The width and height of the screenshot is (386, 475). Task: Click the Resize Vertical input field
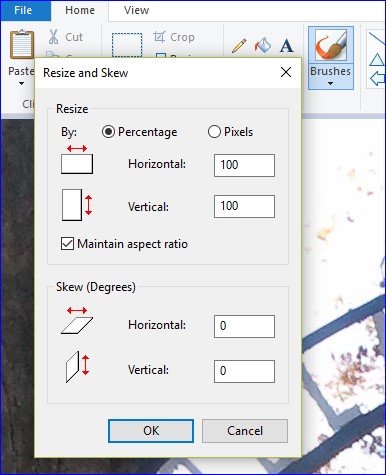click(x=244, y=207)
